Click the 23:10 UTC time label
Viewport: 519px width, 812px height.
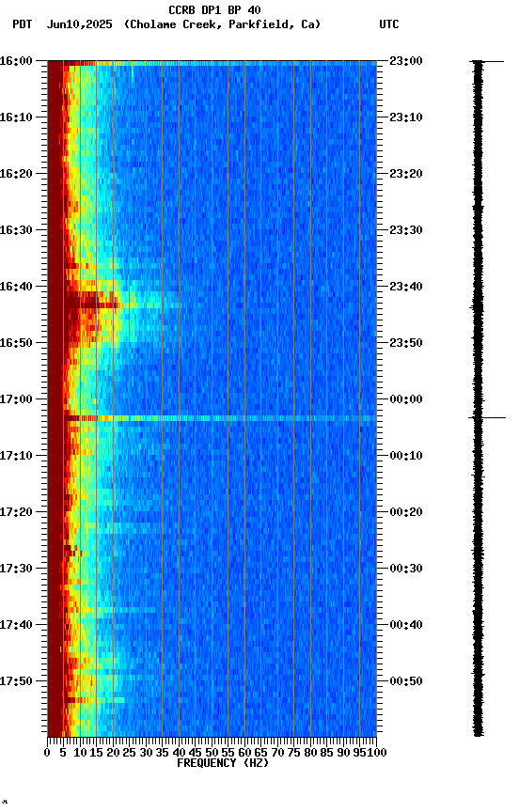click(406, 117)
